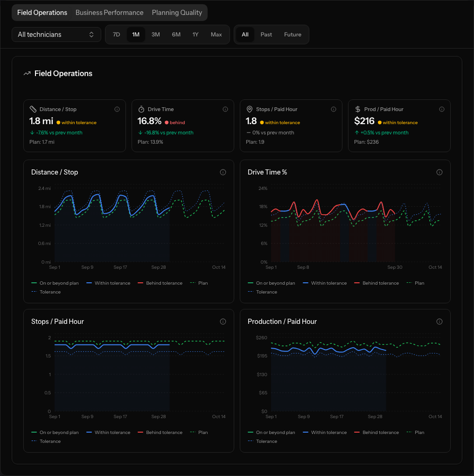The width and height of the screenshot is (474, 476).
Task: Click the $216 Prod / Paid Hour value
Action: 364,121
